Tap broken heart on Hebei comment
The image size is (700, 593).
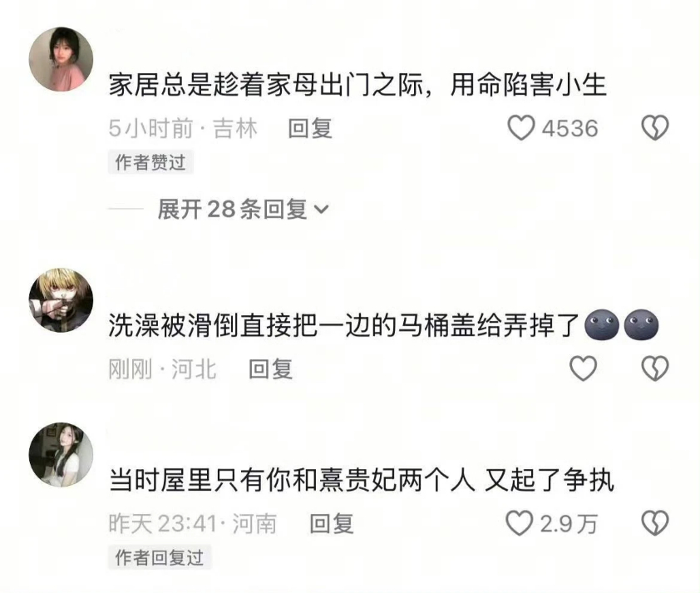point(655,368)
